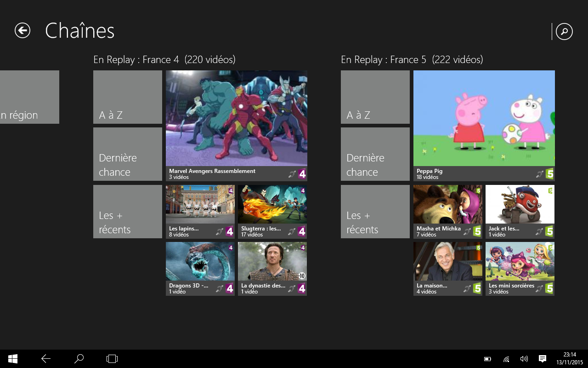
Task: Click the France 4 logo on Marvel Avengers tile
Action: coord(302,174)
